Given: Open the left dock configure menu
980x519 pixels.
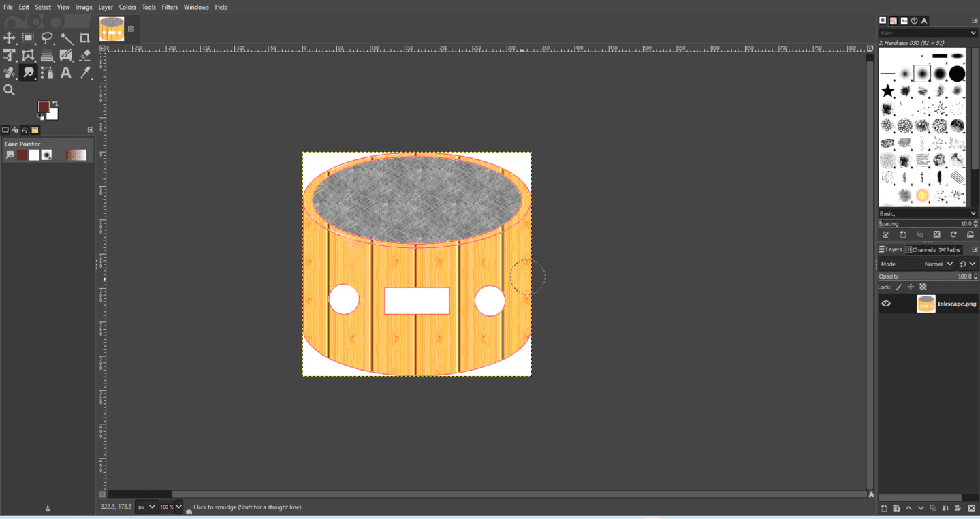Looking at the screenshot, I should [90, 130].
